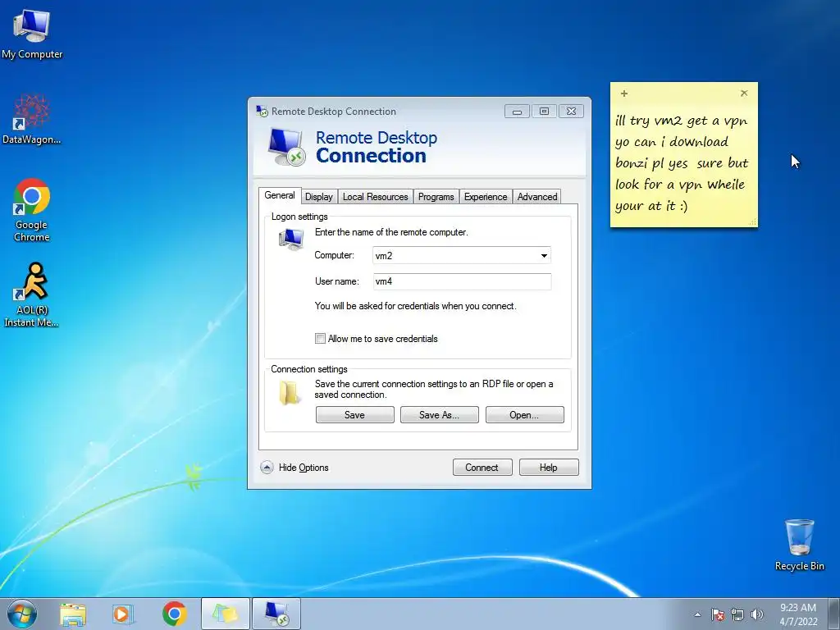
Task: Open the Local Resources tab
Action: tap(375, 197)
